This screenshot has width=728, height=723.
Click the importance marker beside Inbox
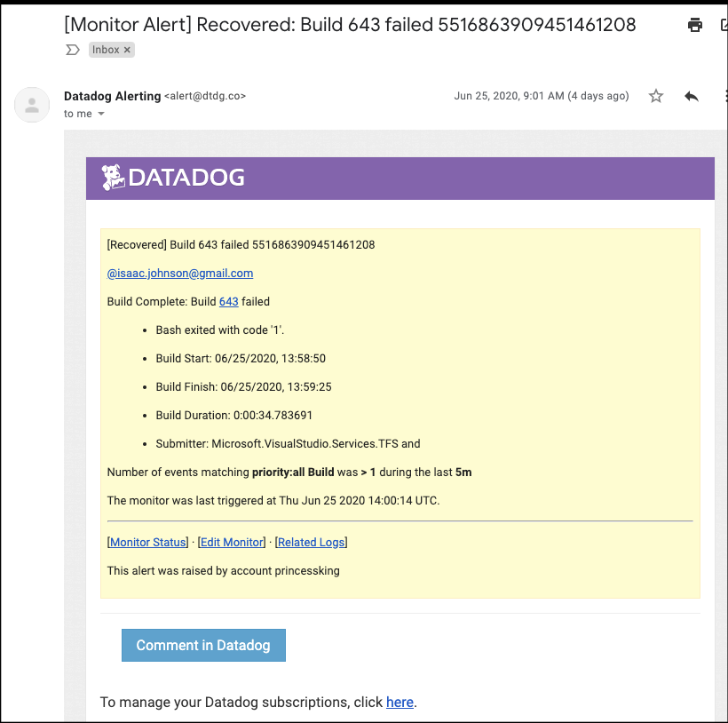(x=73, y=50)
